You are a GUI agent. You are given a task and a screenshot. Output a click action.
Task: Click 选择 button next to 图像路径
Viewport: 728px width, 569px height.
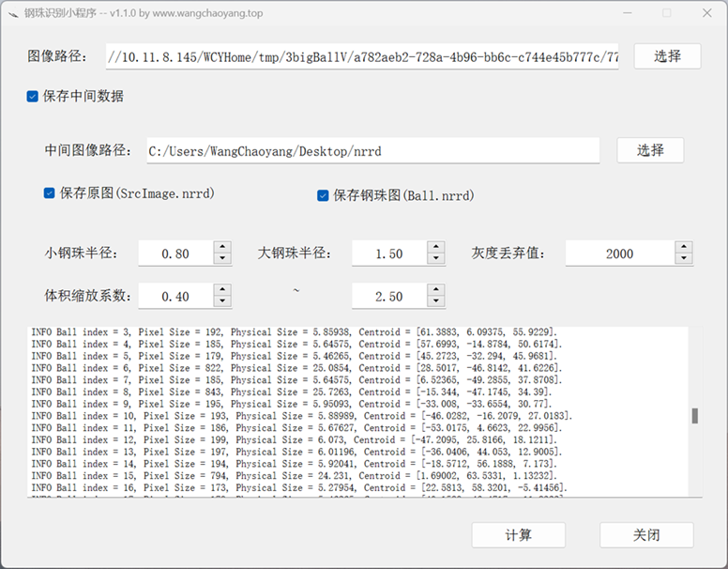[667, 56]
